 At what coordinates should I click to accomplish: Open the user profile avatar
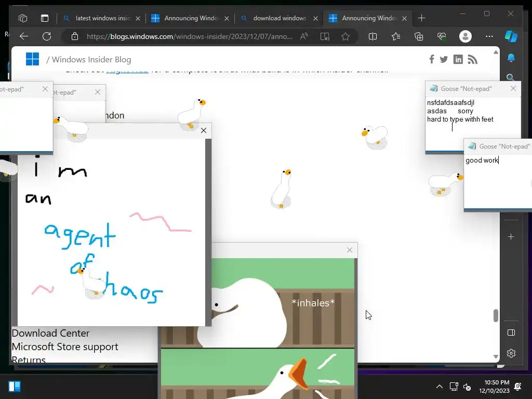465,36
